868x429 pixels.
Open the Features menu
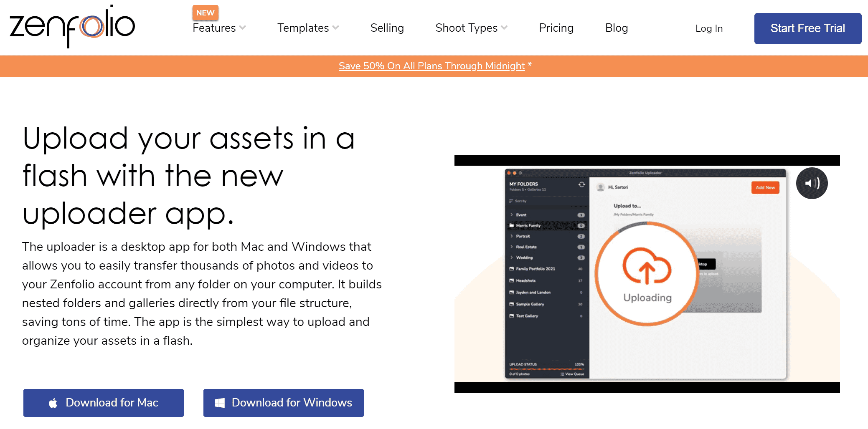tap(214, 28)
